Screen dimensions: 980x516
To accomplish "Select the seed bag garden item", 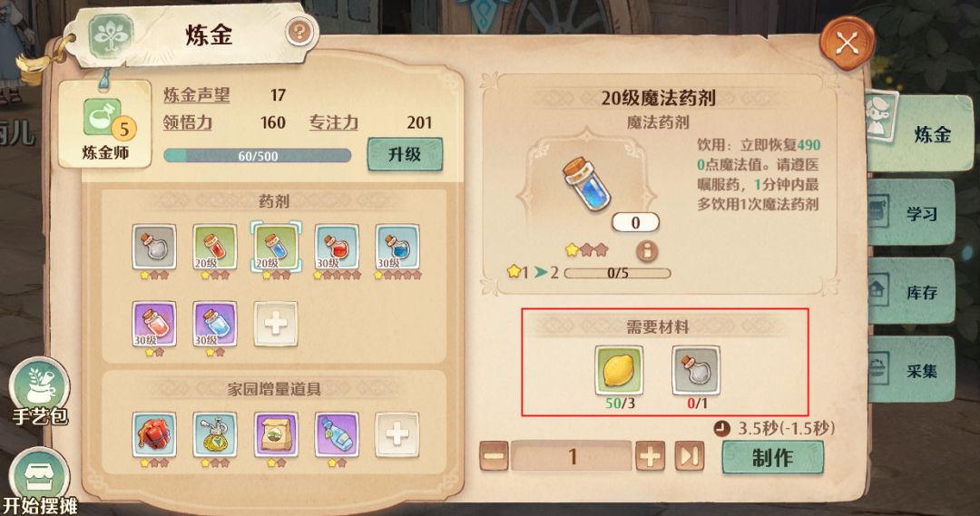I will [x=276, y=434].
